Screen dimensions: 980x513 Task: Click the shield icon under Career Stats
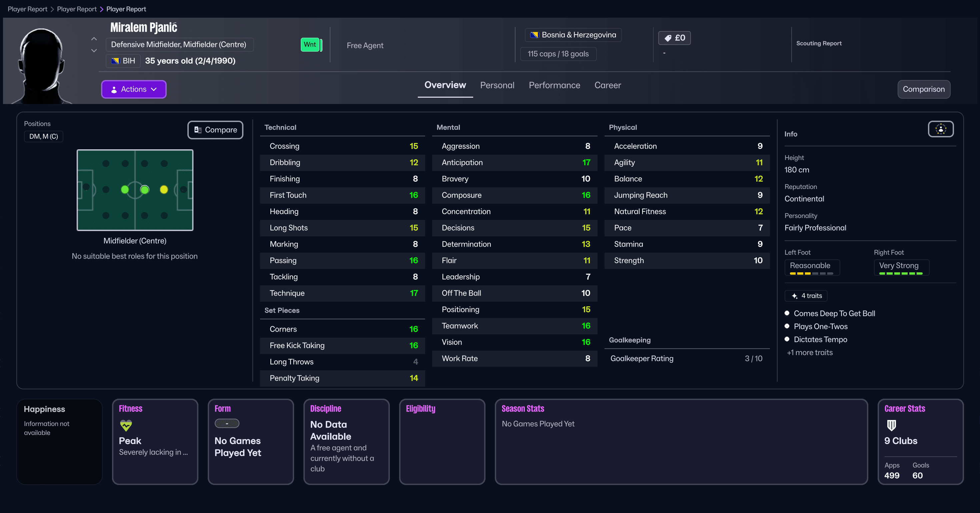(891, 426)
